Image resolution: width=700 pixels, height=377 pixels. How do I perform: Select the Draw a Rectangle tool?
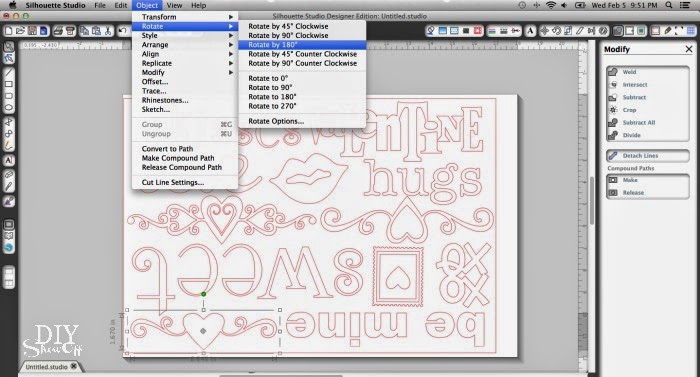[8, 84]
